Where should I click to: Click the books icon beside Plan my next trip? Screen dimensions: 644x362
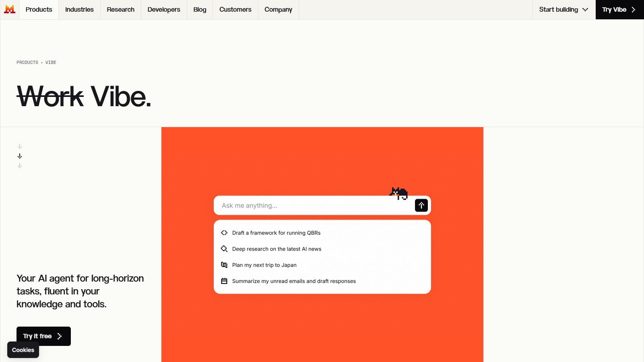point(224,265)
